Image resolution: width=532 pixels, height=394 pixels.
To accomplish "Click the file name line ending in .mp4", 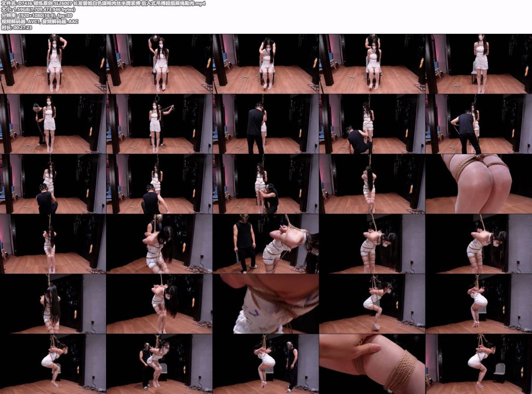I will pos(103,4).
